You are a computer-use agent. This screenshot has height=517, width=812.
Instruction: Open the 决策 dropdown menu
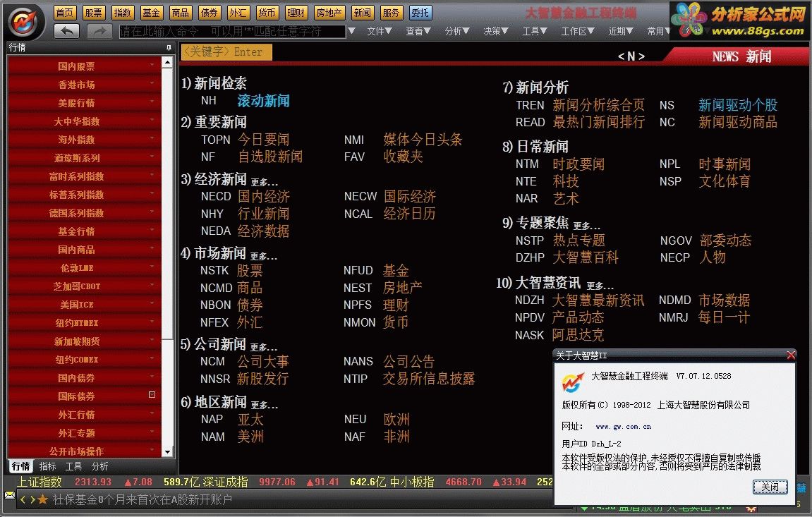tap(495, 31)
